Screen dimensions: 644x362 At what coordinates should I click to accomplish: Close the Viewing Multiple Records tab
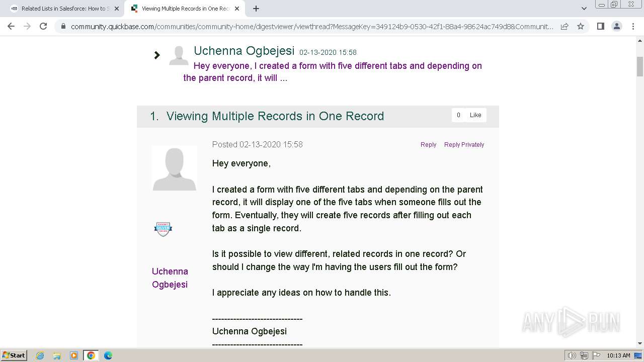point(237,9)
